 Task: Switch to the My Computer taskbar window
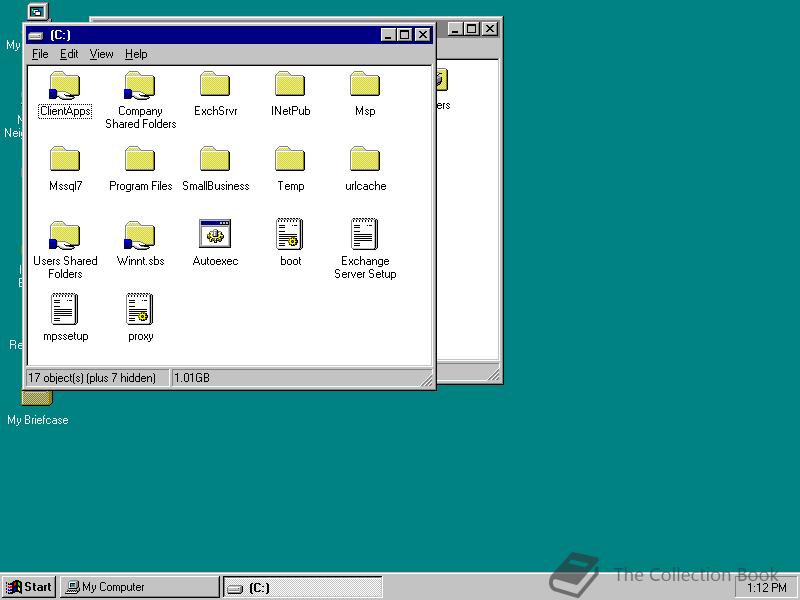[139, 587]
